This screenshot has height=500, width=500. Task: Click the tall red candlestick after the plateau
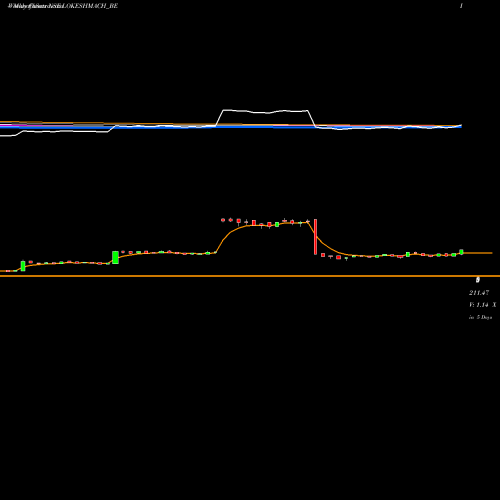[315, 237]
